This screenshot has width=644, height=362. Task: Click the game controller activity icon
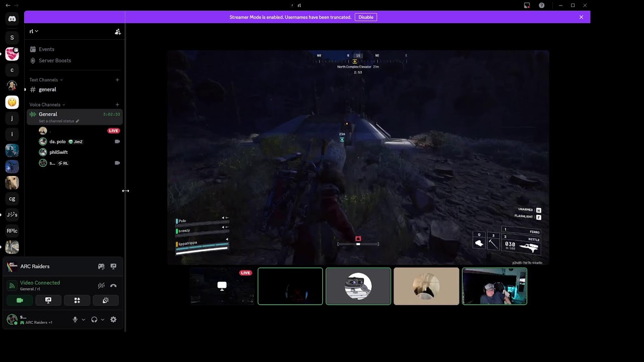click(x=101, y=266)
